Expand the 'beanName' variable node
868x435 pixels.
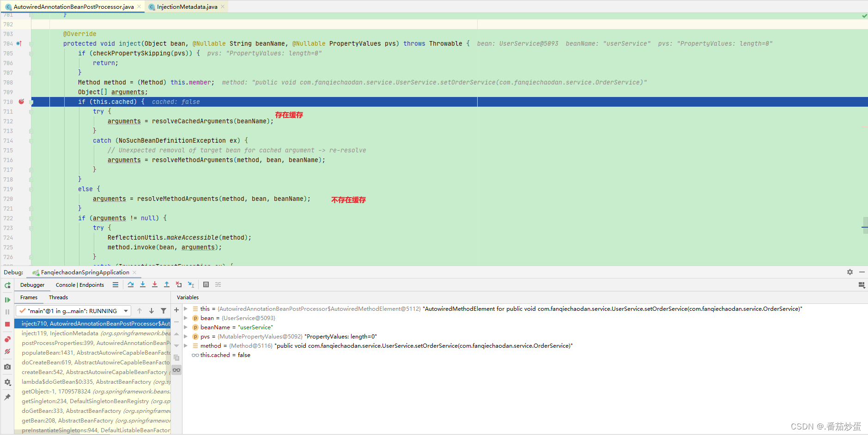click(x=186, y=327)
